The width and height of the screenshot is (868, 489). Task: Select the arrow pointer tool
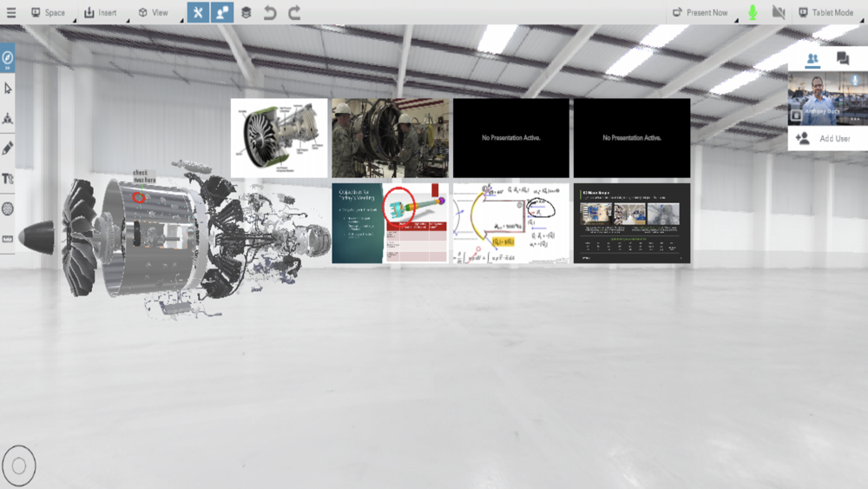[x=8, y=89]
